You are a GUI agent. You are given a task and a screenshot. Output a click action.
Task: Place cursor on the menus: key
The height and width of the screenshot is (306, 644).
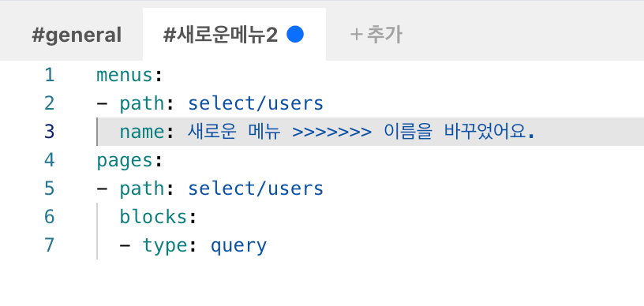click(x=129, y=76)
